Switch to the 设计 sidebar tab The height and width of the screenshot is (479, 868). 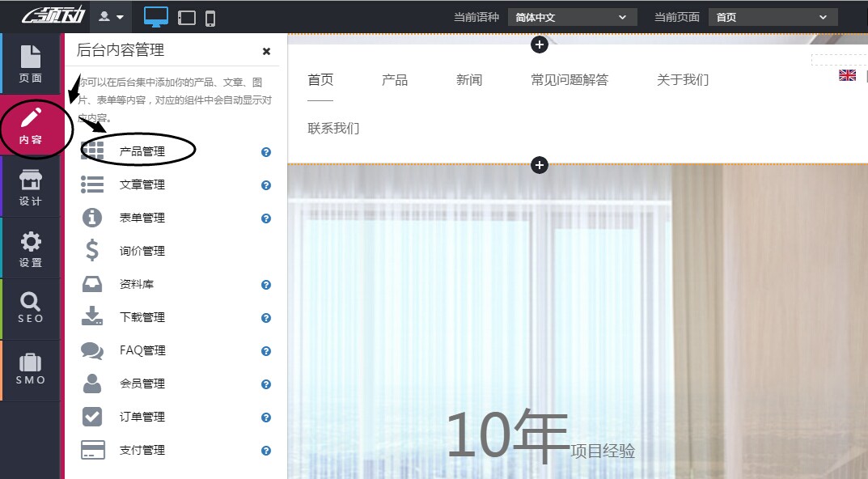click(30, 186)
